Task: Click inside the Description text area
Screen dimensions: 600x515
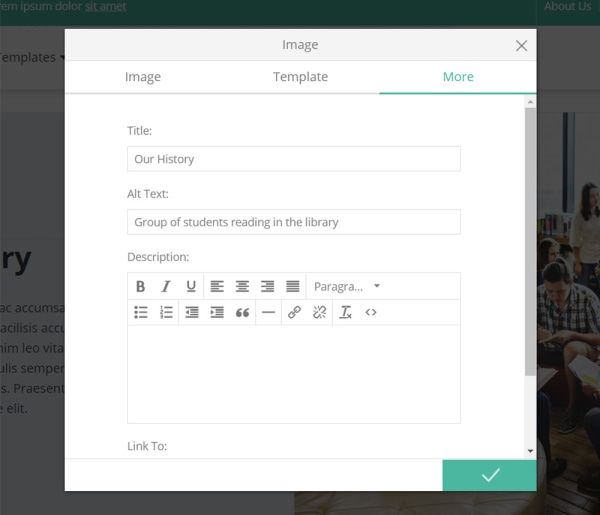Action: 294,374
